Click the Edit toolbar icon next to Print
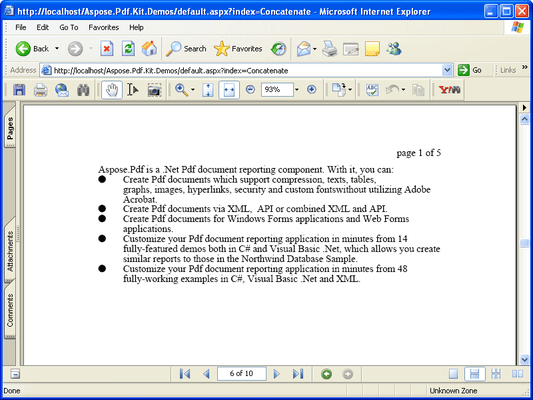 351,49
